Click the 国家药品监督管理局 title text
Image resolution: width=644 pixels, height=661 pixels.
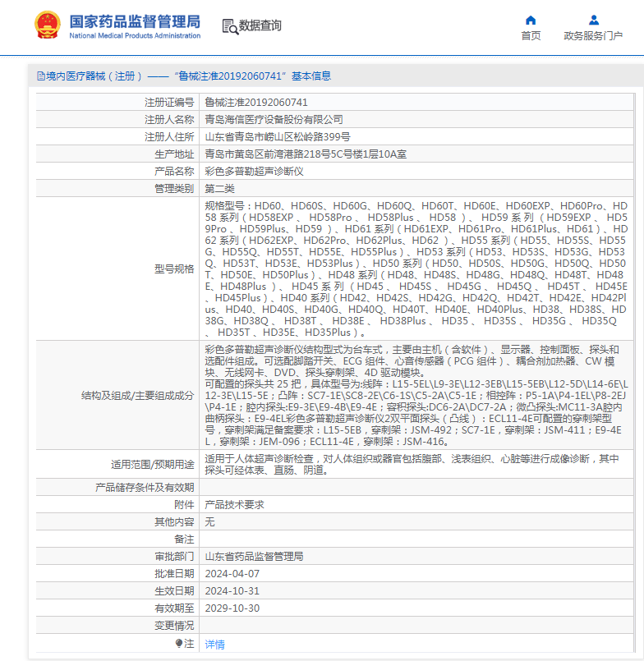click(x=135, y=21)
